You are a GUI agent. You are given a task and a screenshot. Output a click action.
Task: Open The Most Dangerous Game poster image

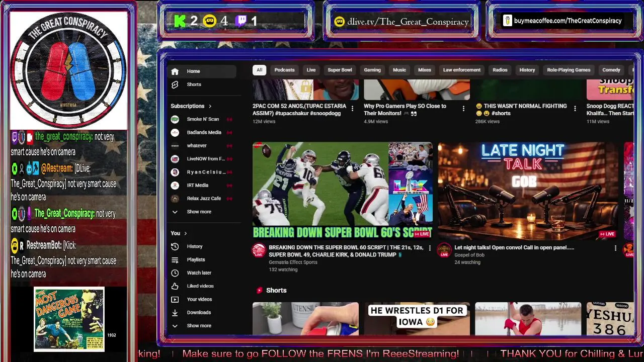tap(69, 319)
